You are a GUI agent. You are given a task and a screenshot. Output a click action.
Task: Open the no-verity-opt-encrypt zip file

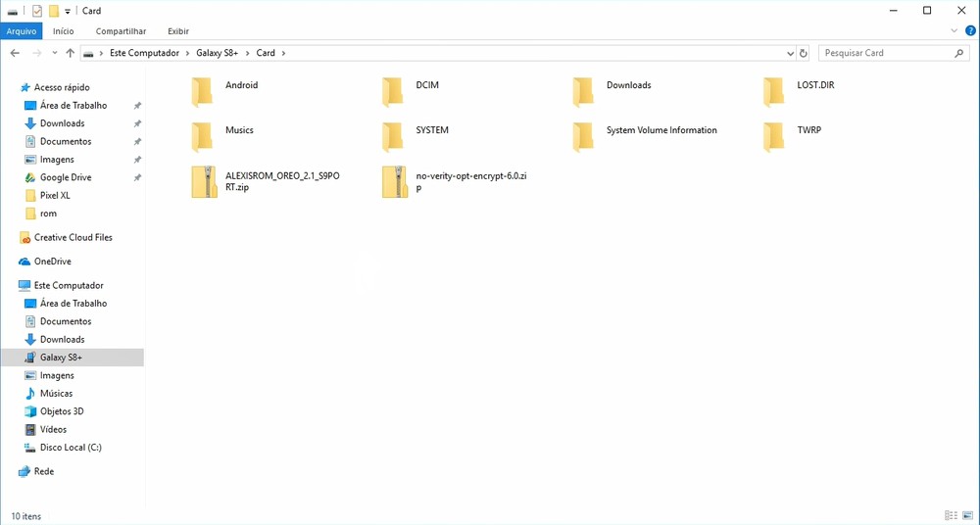(395, 181)
